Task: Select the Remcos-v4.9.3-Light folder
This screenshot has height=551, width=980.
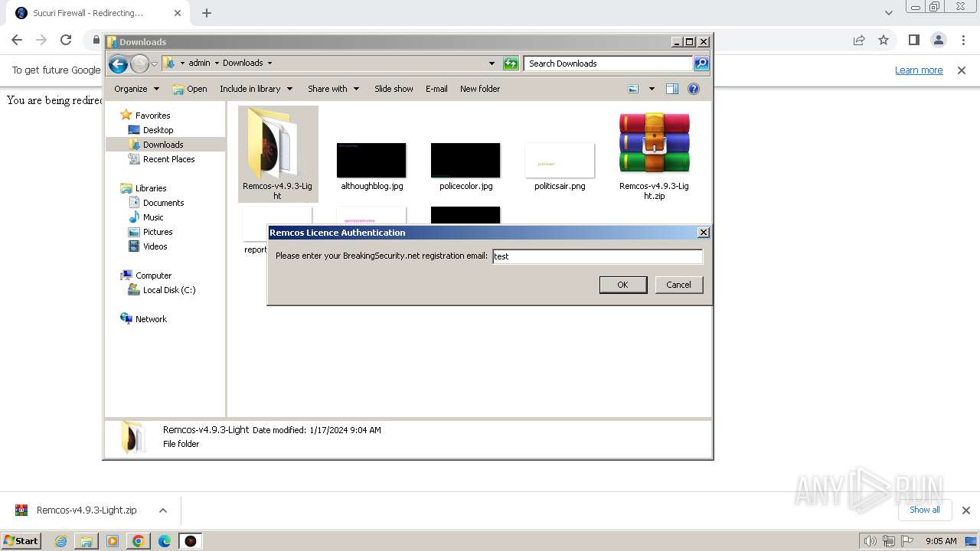Action: click(277, 153)
